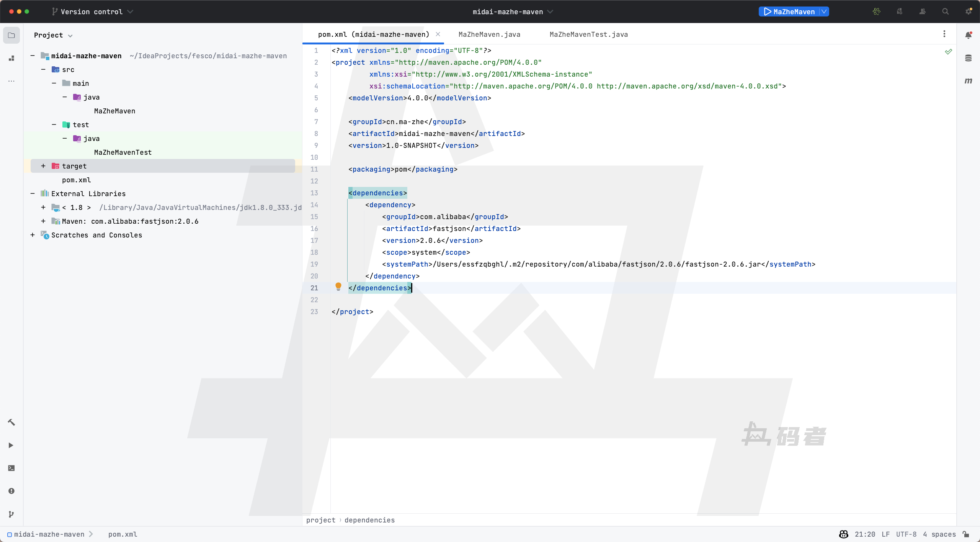
Task: Open the Build hammer tool window
Action: click(x=11, y=422)
